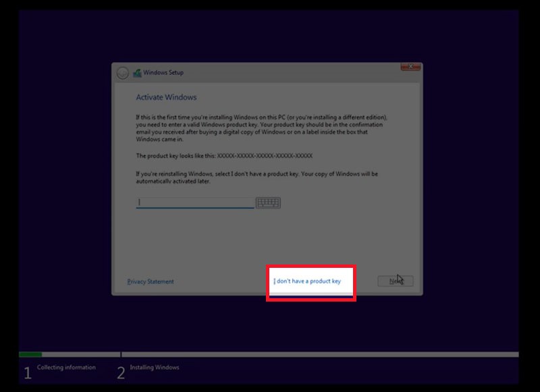Click the setup progress bar
This screenshot has width=540, height=392.
tap(269, 354)
